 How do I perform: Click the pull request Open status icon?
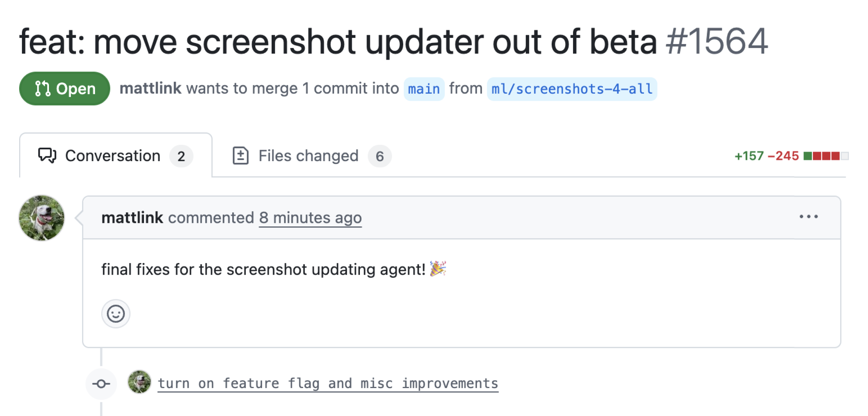click(43, 89)
